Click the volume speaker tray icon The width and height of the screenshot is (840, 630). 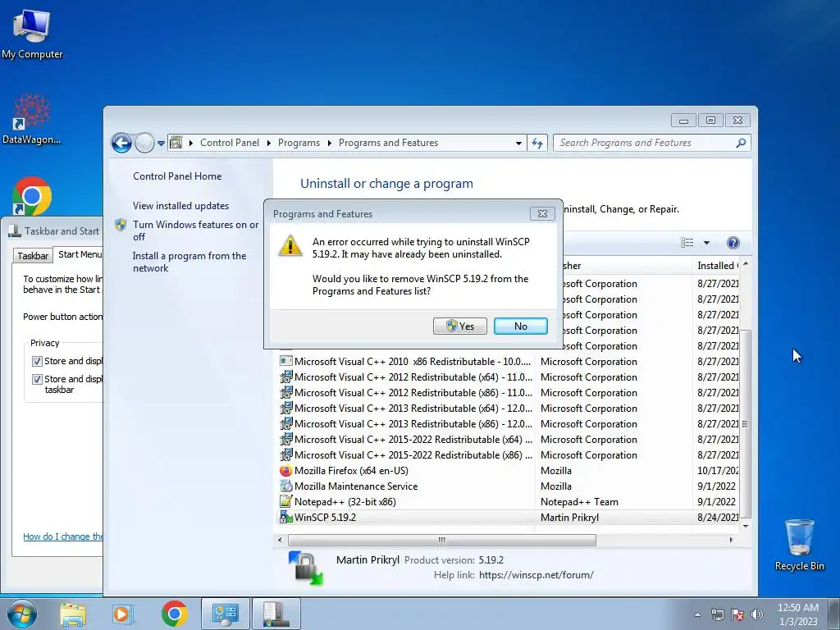click(757, 614)
